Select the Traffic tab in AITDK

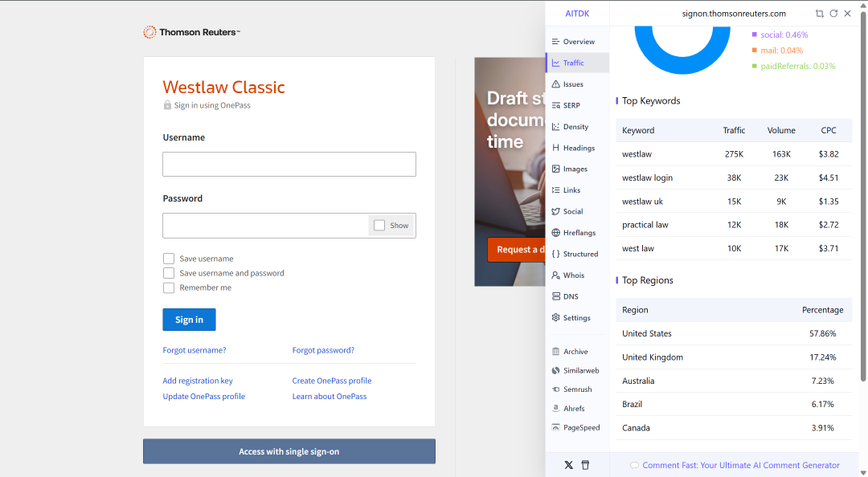point(577,63)
